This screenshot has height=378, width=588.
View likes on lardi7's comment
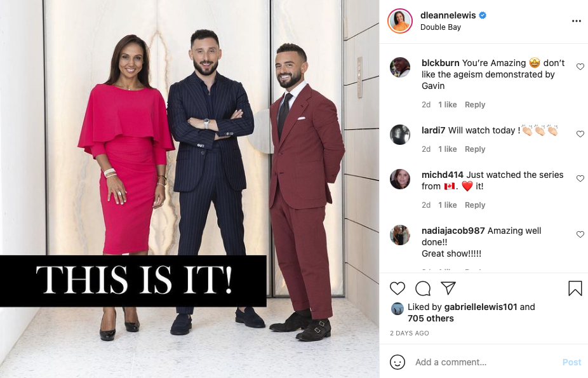tap(448, 149)
